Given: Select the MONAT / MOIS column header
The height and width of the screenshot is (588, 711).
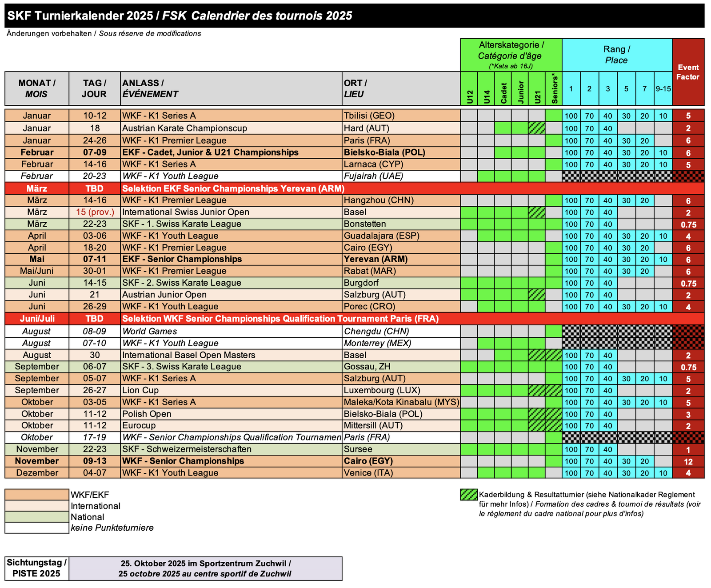Looking at the screenshot, I should click(37, 88).
